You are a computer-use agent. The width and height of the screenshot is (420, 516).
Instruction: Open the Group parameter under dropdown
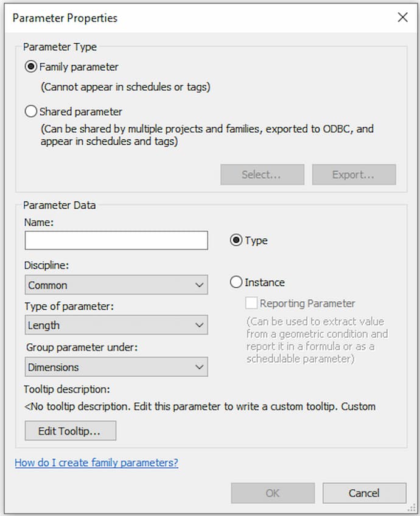point(116,367)
